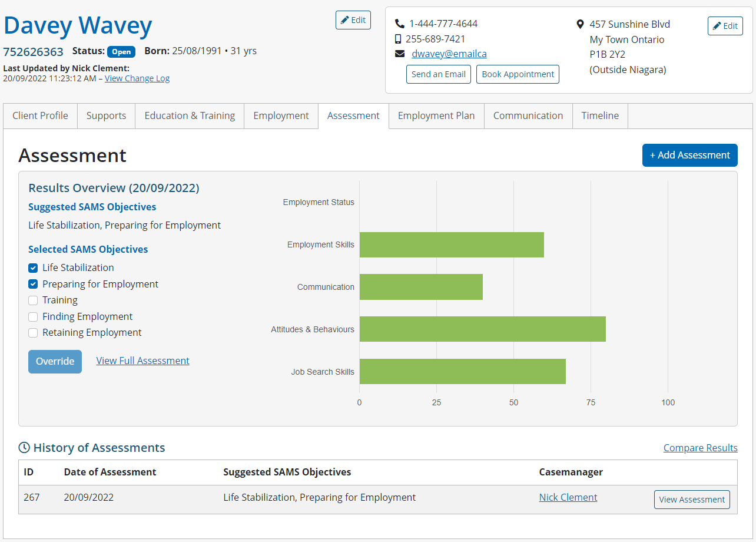Uncheck the Life Stabilization objective
Viewport: 756px width, 542px height.
pyautogui.click(x=34, y=268)
